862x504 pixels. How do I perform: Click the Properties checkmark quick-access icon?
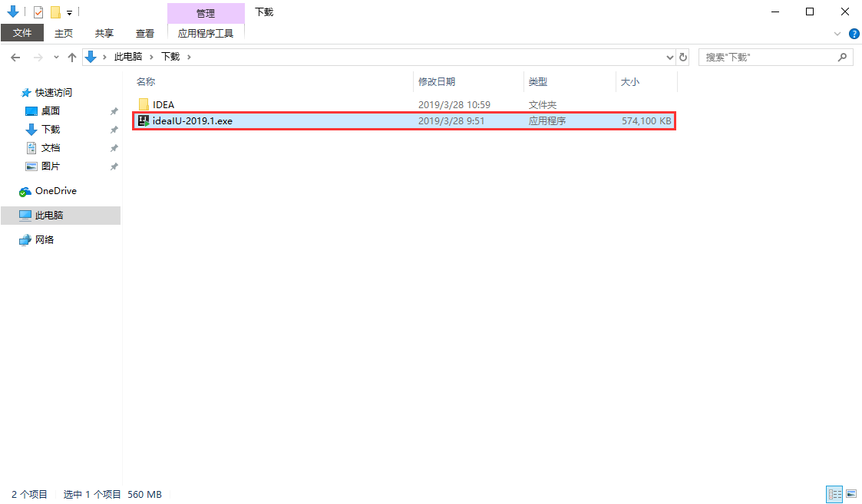point(38,12)
